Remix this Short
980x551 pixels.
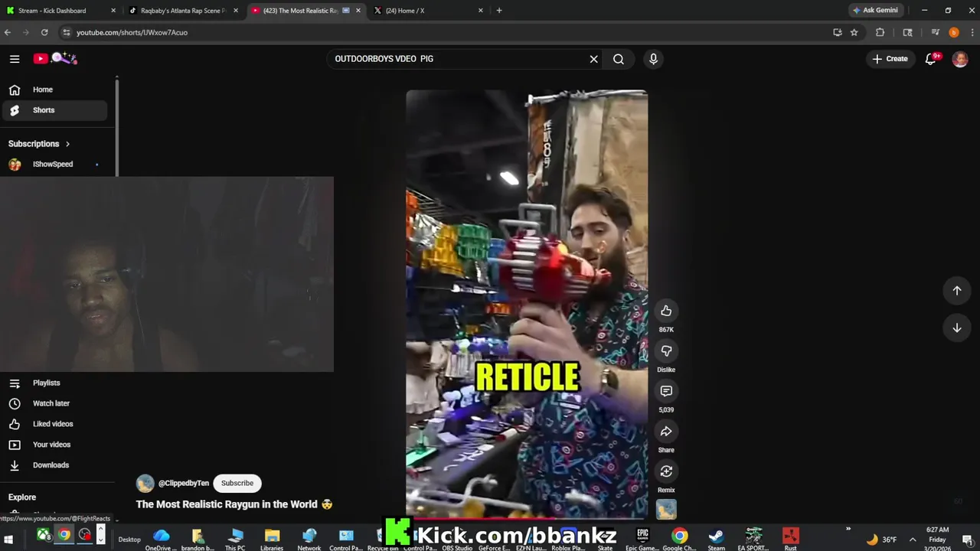(666, 471)
